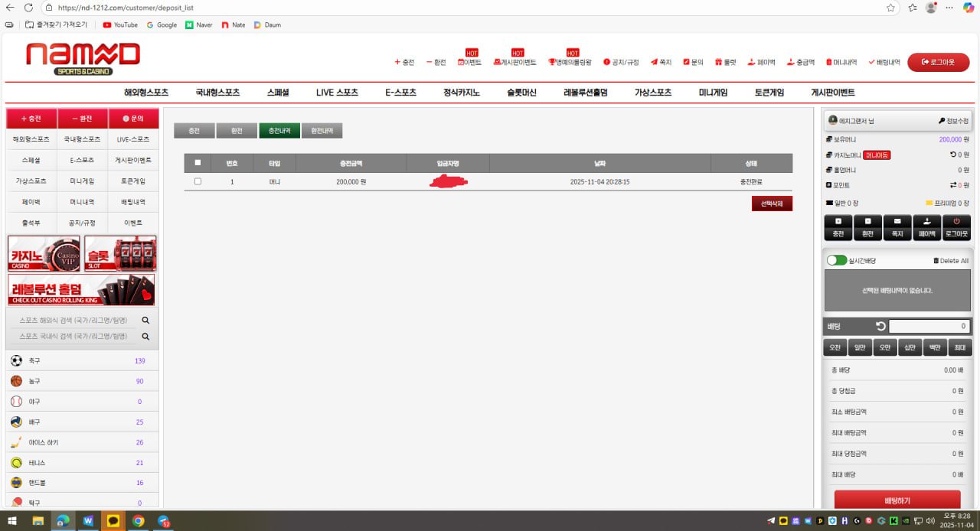Open the 카지노 Casino VIP banner
Image resolution: width=980 pixels, height=531 pixels.
pos(44,253)
